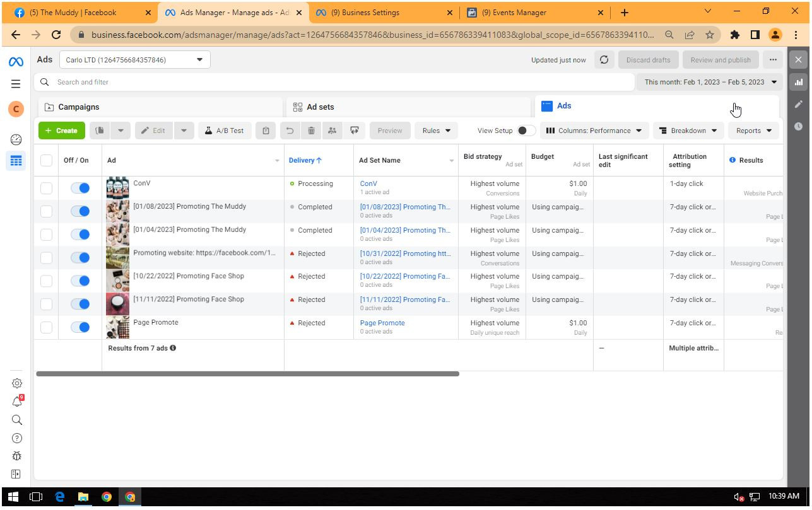Image resolution: width=812 pixels, height=510 pixels.
Task: Tick the checkbox for ConV ad
Action: coord(46,188)
